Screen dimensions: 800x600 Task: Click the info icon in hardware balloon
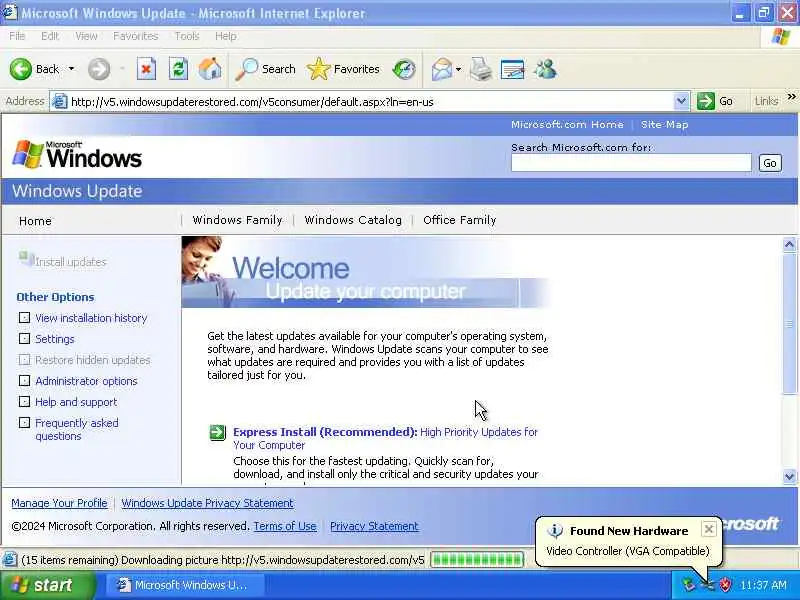555,531
